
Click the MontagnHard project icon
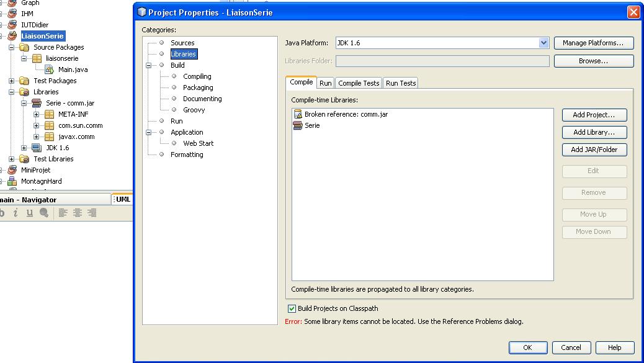pos(12,181)
